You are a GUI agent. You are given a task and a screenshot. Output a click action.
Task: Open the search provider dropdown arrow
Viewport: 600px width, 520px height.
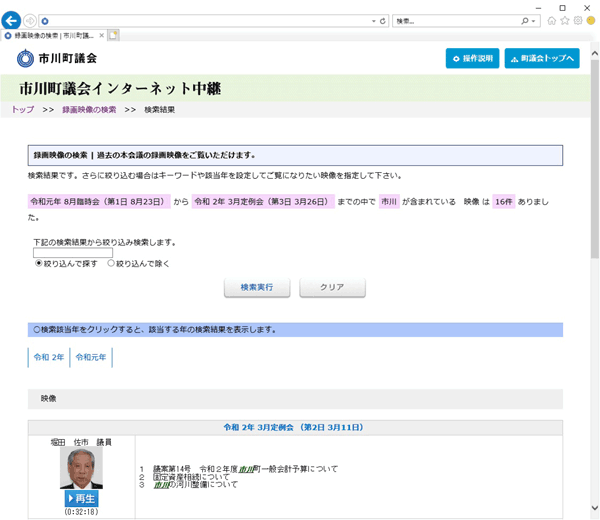pyautogui.click(x=533, y=21)
